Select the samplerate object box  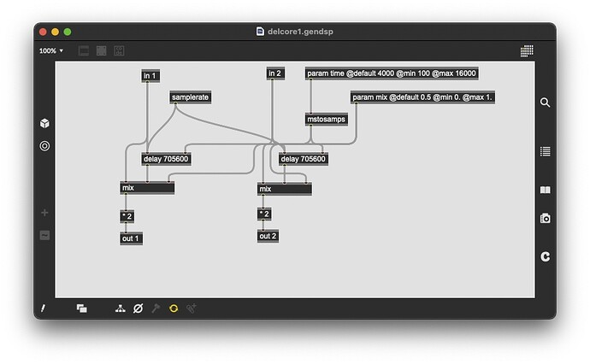(190, 97)
